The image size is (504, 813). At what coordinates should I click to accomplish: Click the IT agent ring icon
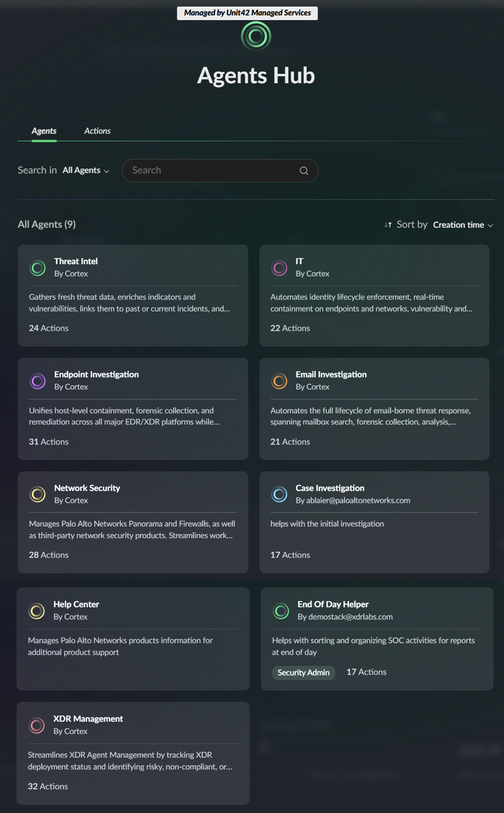[279, 268]
